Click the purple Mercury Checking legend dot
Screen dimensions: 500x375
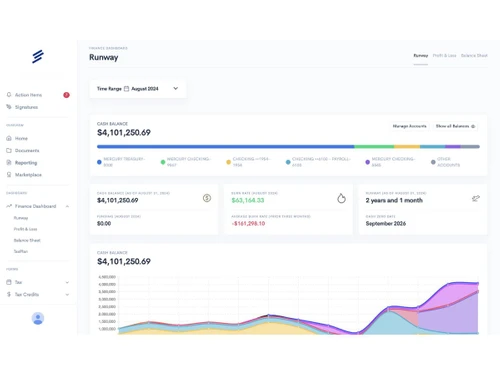367,162
